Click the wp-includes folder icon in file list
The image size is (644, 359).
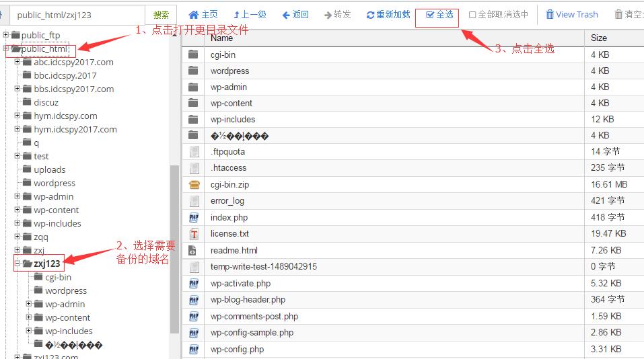(x=193, y=120)
